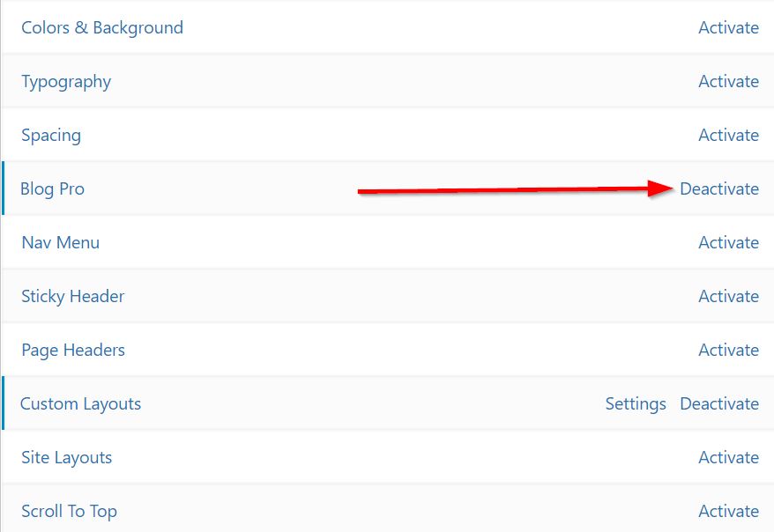Open the Page Headers module page
This screenshot has height=532, width=774.
(x=73, y=350)
